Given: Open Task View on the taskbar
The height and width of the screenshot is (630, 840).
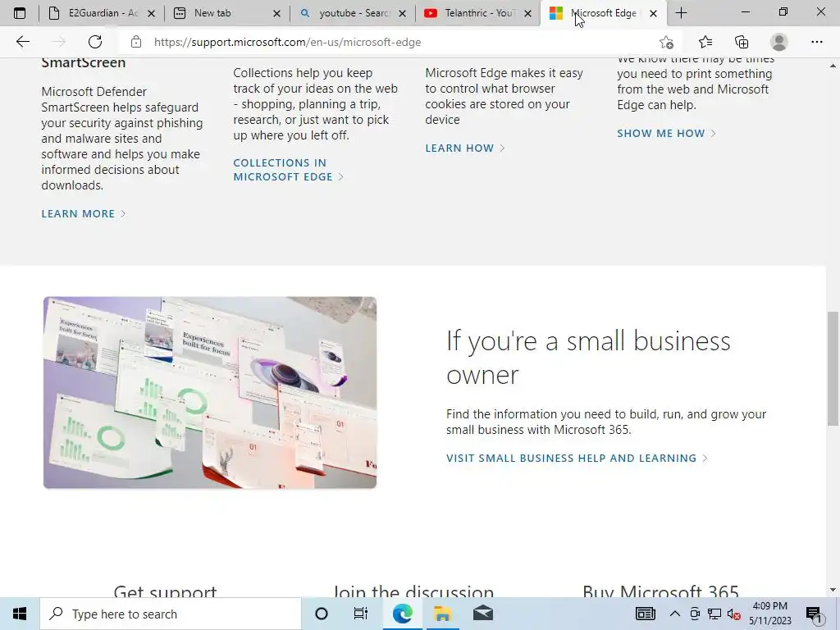Looking at the screenshot, I should pyautogui.click(x=361, y=614).
